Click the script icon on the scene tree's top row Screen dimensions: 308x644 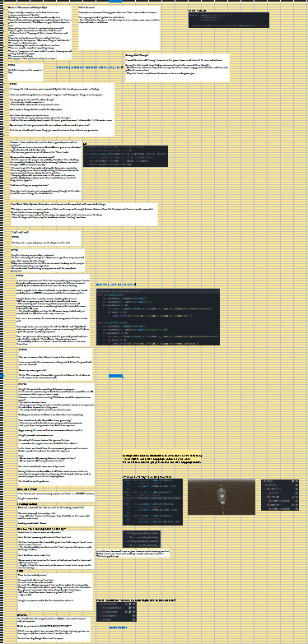tap(293, 481)
